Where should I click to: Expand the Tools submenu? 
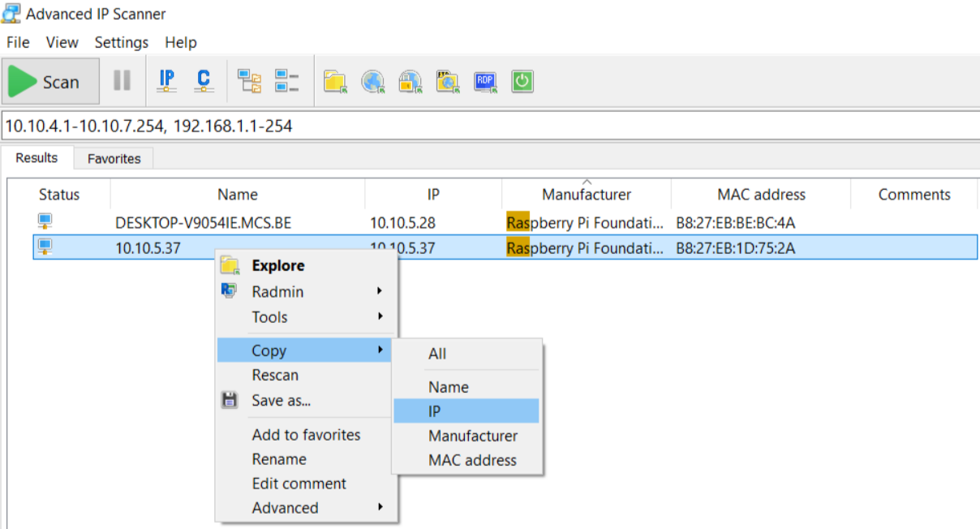pos(306,317)
